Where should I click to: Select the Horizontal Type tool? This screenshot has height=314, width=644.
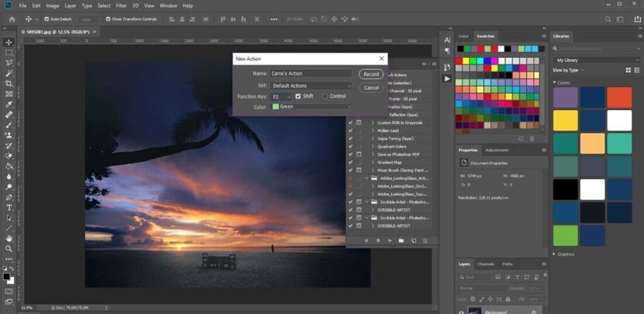[x=9, y=208]
